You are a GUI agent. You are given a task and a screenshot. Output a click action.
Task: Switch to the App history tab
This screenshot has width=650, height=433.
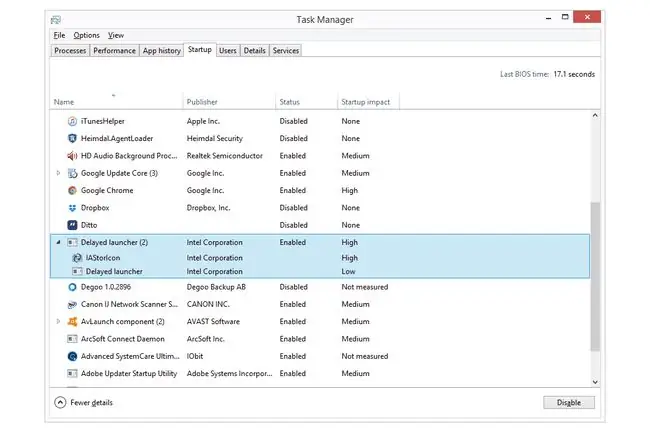coord(162,51)
